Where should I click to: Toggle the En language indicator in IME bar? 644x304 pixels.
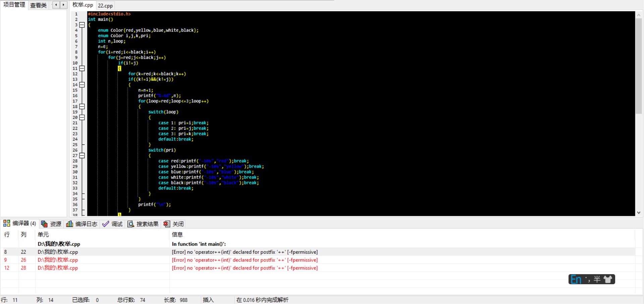pos(576,279)
